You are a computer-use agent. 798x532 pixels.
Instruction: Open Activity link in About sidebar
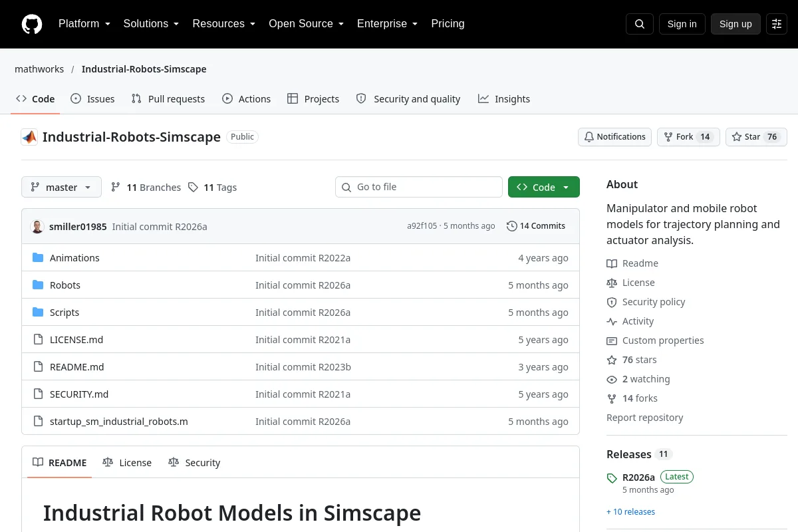(x=630, y=321)
